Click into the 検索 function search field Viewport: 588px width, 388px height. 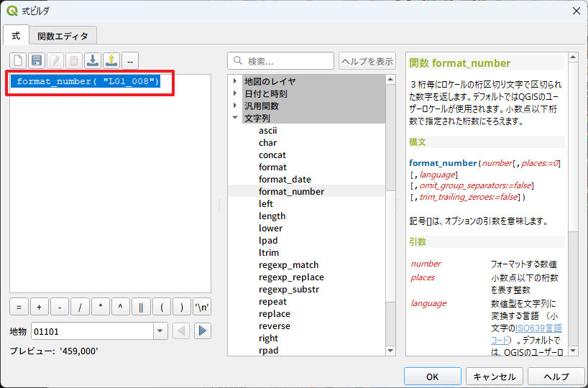pyautogui.click(x=288, y=61)
